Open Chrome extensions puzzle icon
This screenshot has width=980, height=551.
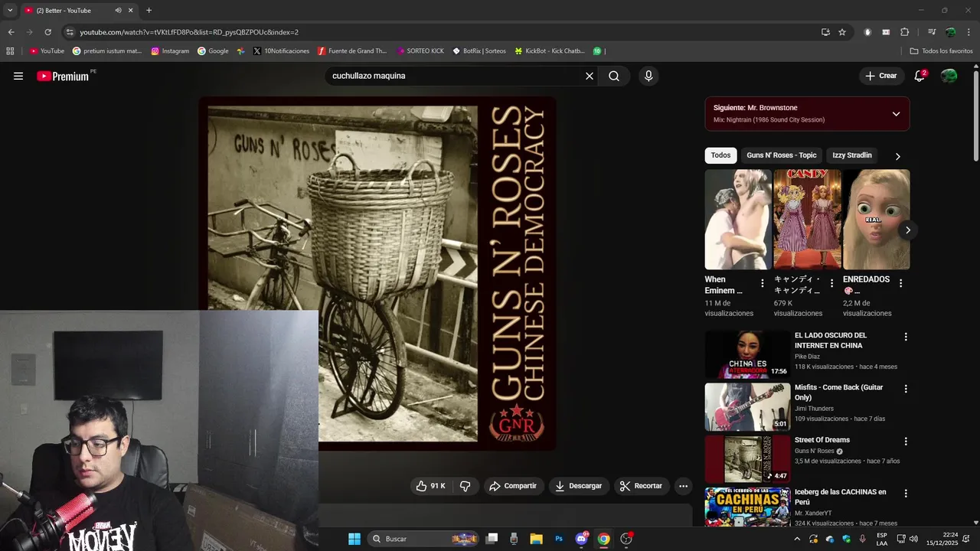(x=905, y=32)
